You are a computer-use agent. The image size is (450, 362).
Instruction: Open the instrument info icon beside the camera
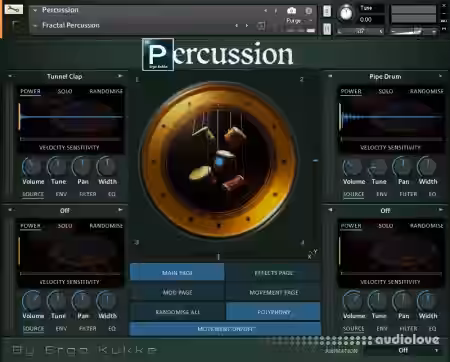(309, 11)
